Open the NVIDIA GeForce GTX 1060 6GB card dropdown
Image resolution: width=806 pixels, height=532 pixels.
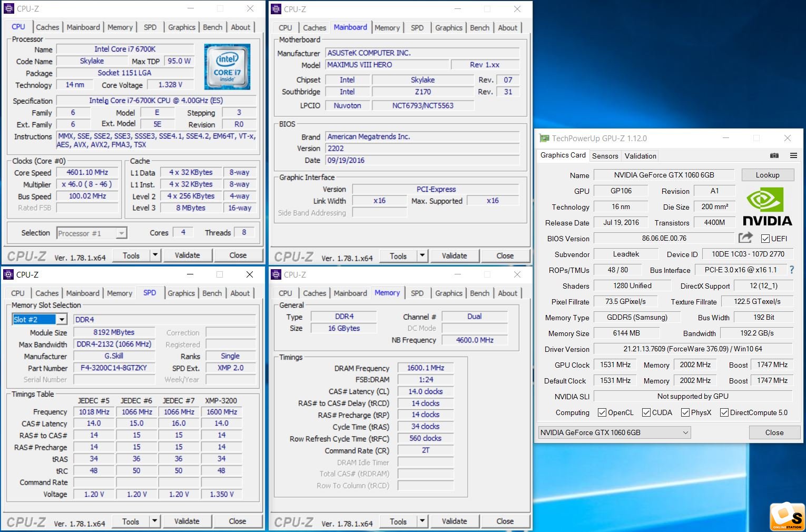point(614,432)
